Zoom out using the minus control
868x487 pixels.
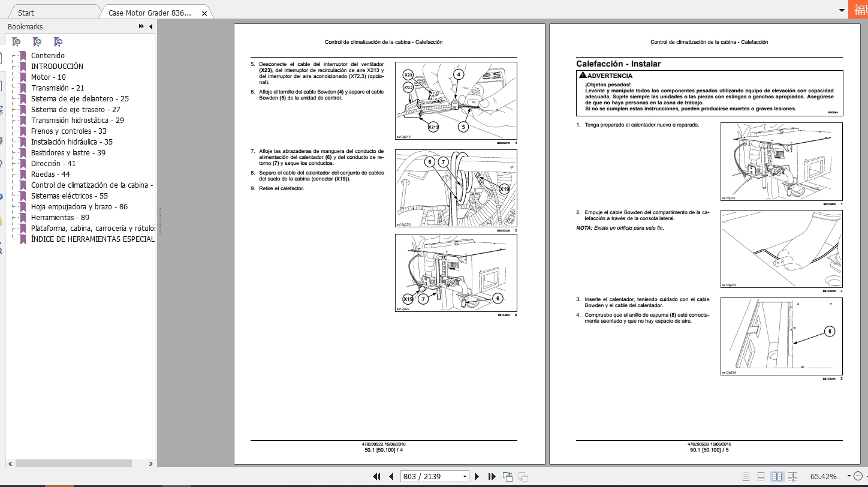coord(860,476)
